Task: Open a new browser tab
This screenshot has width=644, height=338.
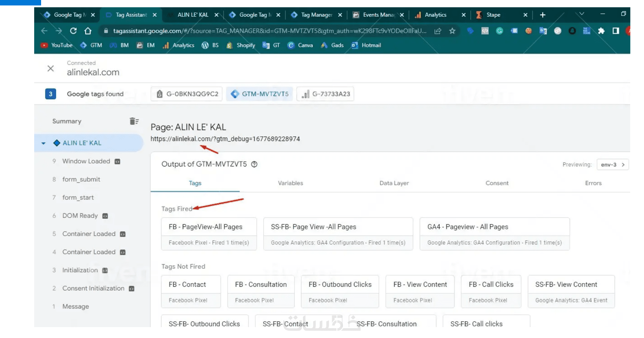Action: pos(543,15)
